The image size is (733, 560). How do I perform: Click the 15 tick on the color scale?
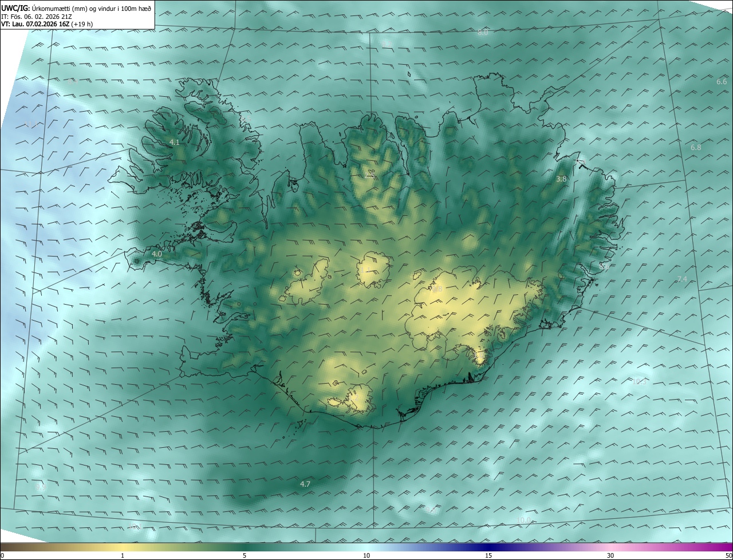(x=488, y=556)
